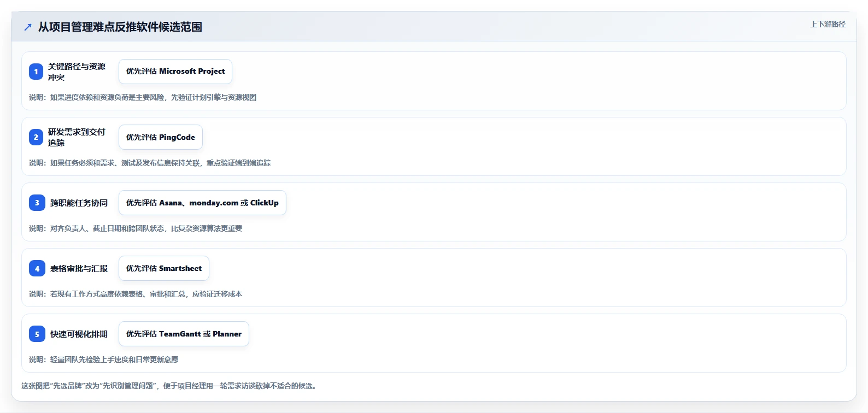Select the 优先评估 TeamGantt 或 Planner box
This screenshot has height=413, width=868.
point(184,334)
